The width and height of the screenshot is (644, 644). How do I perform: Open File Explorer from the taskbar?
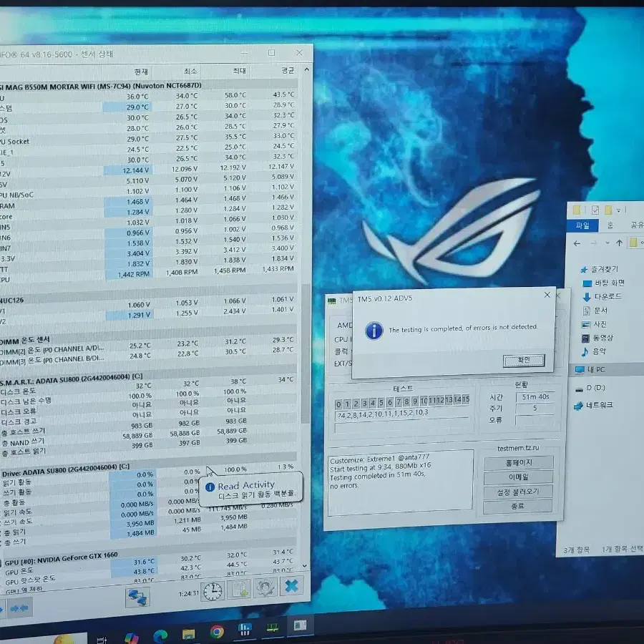coord(188,634)
